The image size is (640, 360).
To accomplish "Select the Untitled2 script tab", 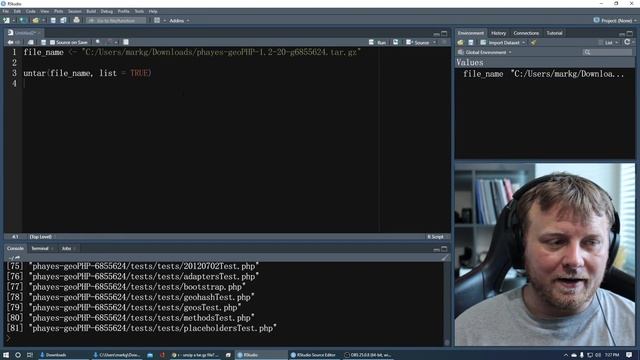I will [25, 33].
